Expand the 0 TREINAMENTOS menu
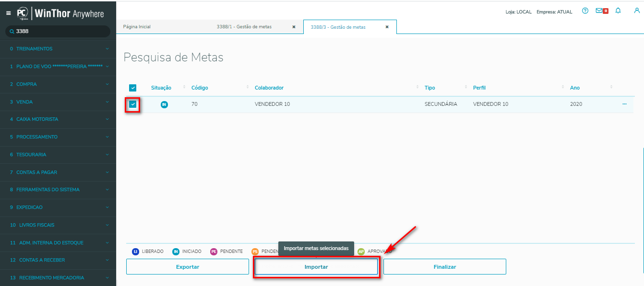Screen dimensions: 644x286 [58, 49]
